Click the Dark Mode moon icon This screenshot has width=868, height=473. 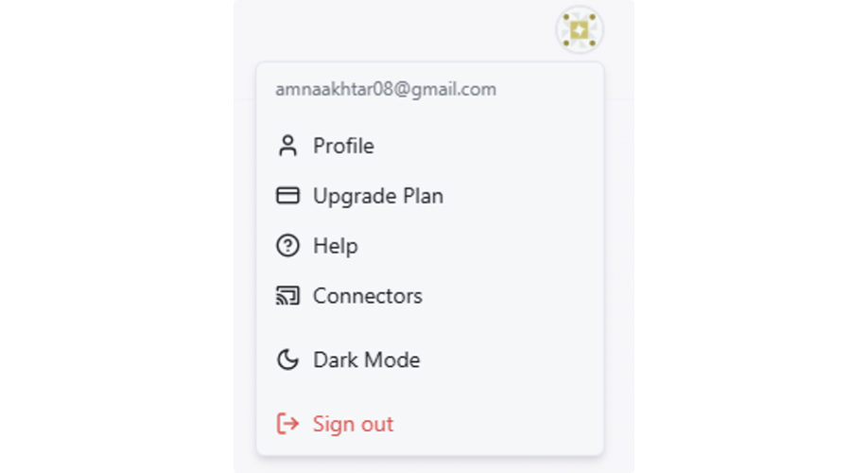coord(287,359)
